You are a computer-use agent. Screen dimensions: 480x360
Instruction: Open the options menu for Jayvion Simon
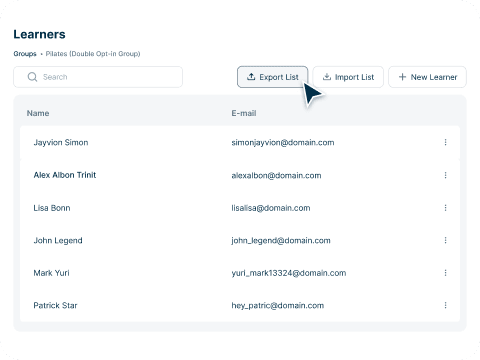pos(445,142)
